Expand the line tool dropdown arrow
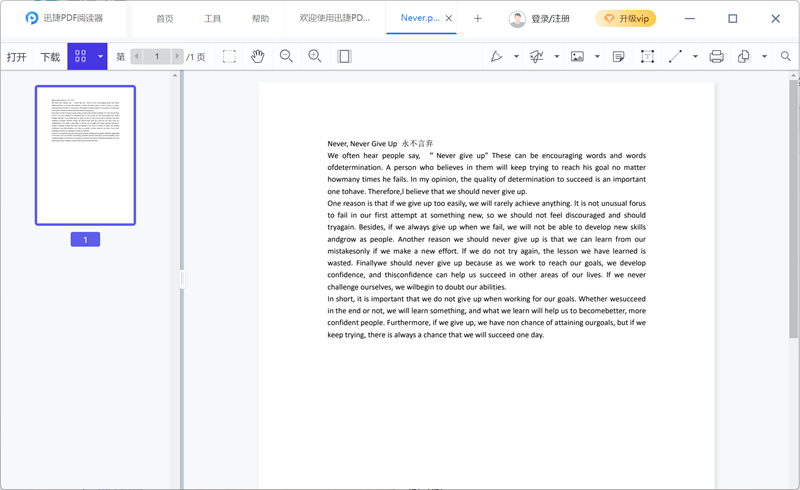This screenshot has width=800, height=490. (695, 57)
